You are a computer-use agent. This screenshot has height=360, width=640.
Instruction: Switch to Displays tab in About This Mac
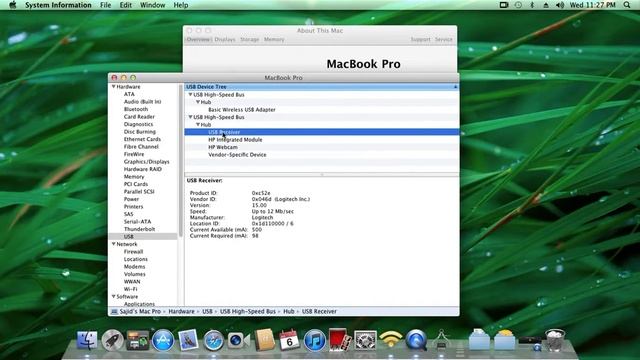(x=225, y=40)
